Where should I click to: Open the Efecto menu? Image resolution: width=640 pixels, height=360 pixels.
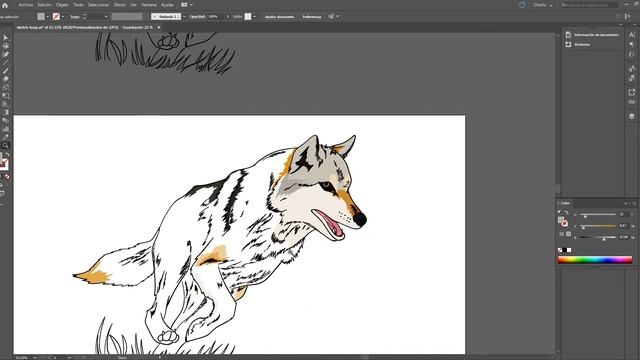pyautogui.click(x=120, y=5)
